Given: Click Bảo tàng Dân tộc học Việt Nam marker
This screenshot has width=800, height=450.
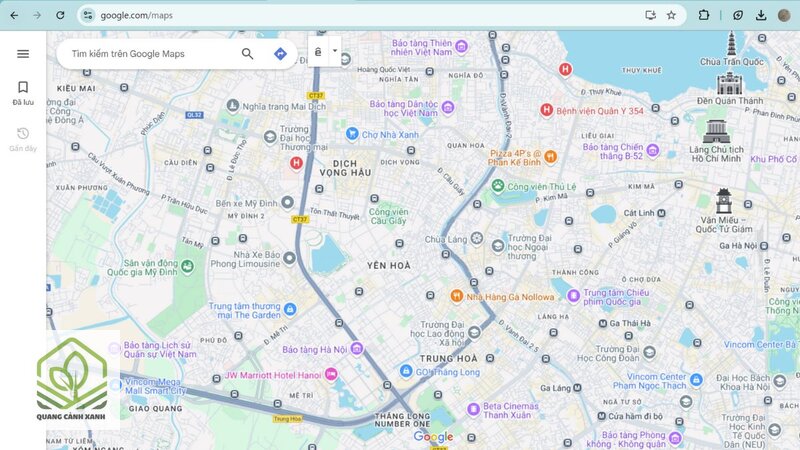Looking at the screenshot, I should tap(447, 107).
